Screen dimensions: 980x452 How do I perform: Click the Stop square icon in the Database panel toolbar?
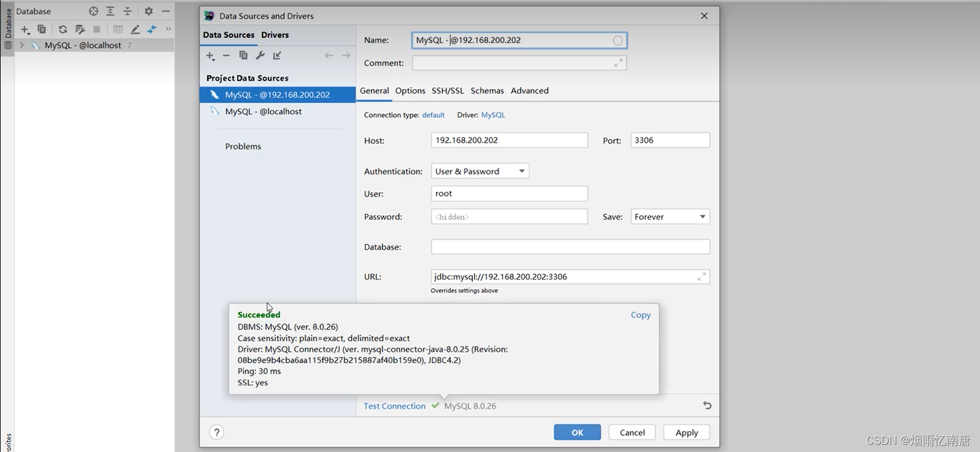96,29
